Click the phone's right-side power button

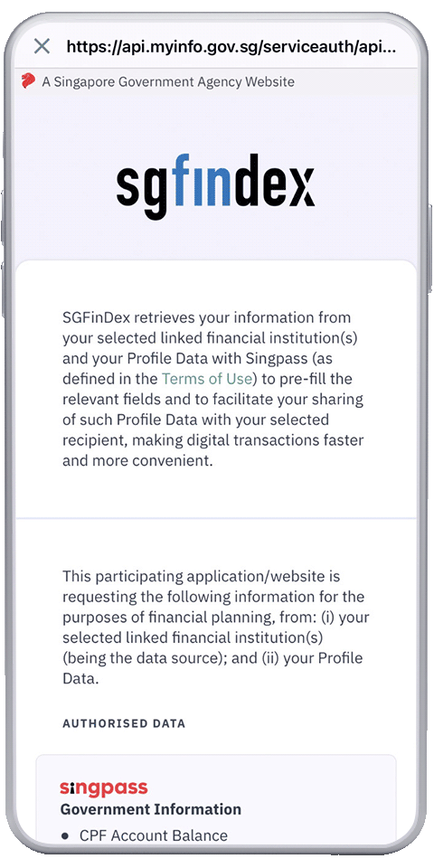click(x=429, y=248)
